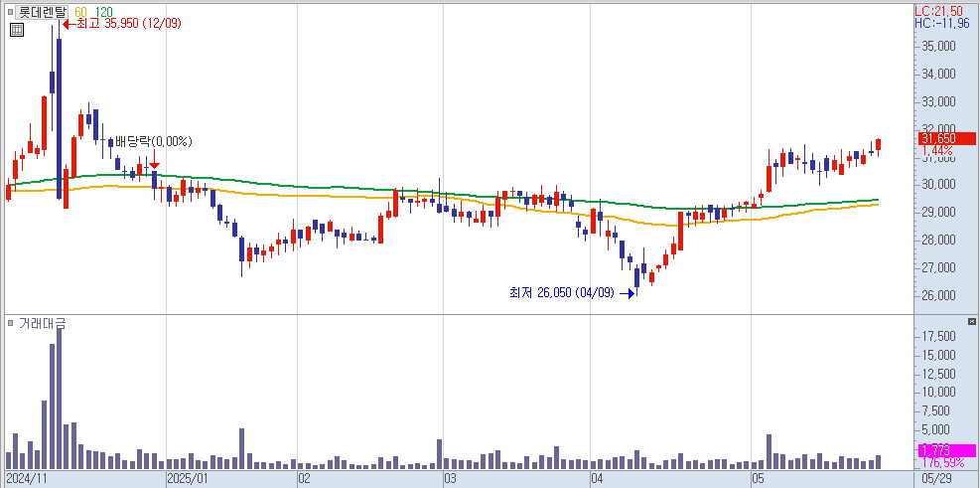Select the 거래대금 indicator label

43,323
